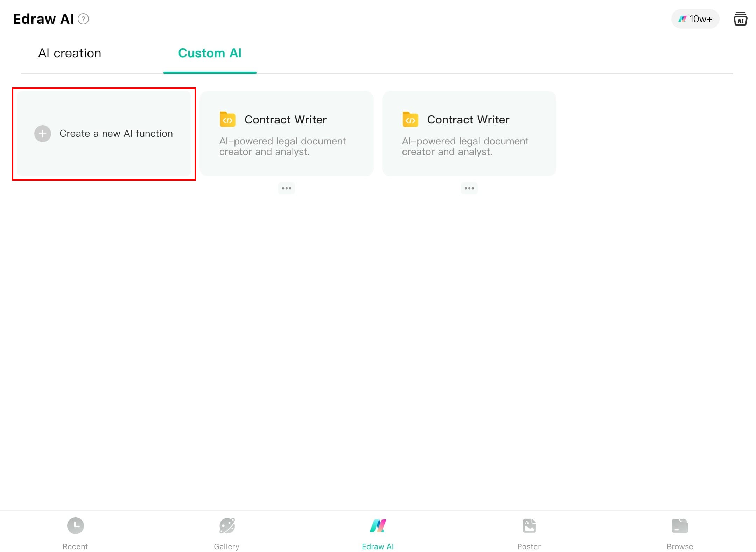Open Gallery planet icon

click(227, 526)
